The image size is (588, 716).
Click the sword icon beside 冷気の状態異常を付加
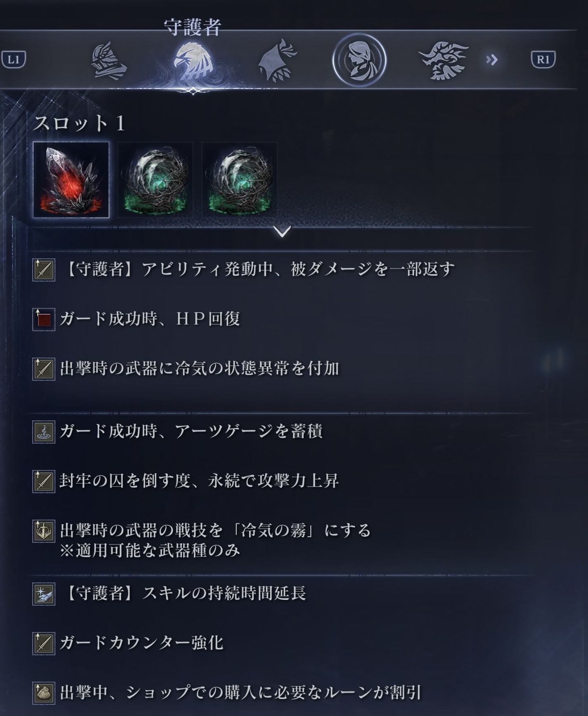click(44, 369)
